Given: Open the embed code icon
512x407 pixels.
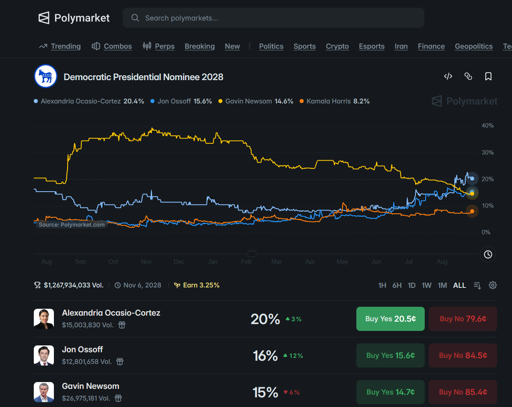Looking at the screenshot, I should point(448,76).
